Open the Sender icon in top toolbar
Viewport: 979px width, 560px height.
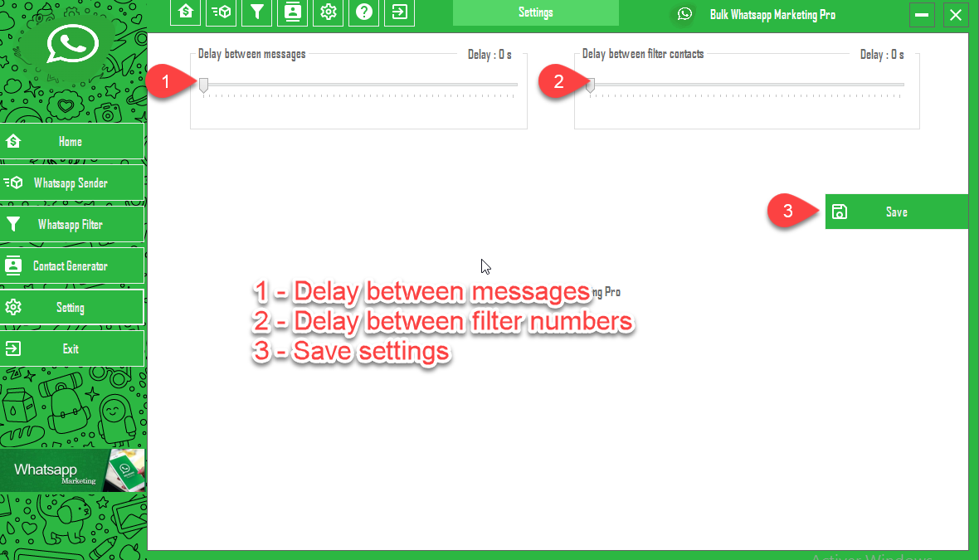pos(221,12)
